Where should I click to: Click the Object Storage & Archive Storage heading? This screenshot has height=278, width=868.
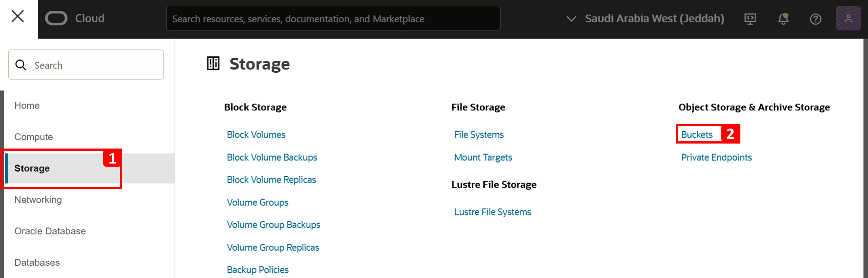[x=754, y=107]
